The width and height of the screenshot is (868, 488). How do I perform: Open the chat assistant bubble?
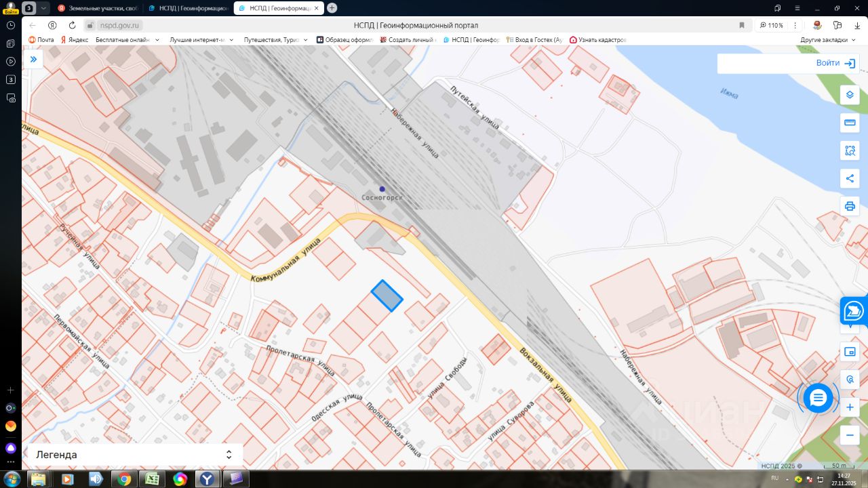818,397
